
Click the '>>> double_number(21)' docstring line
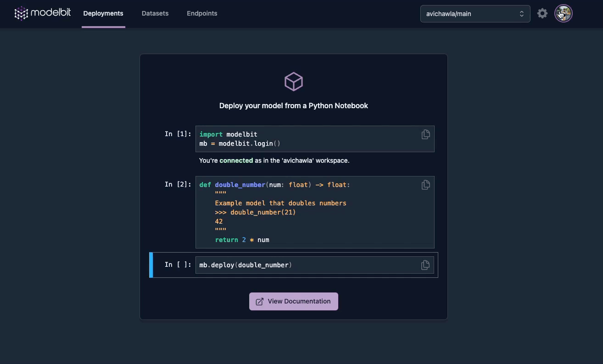[255, 212]
